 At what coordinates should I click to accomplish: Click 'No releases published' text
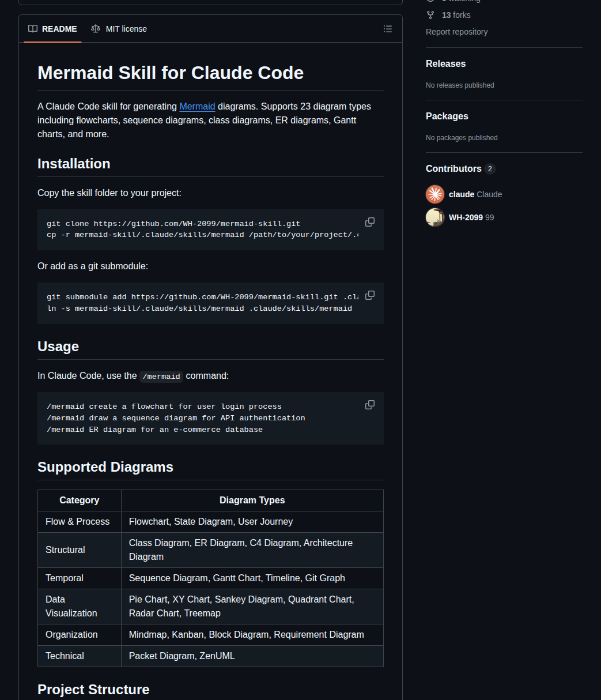[460, 85]
